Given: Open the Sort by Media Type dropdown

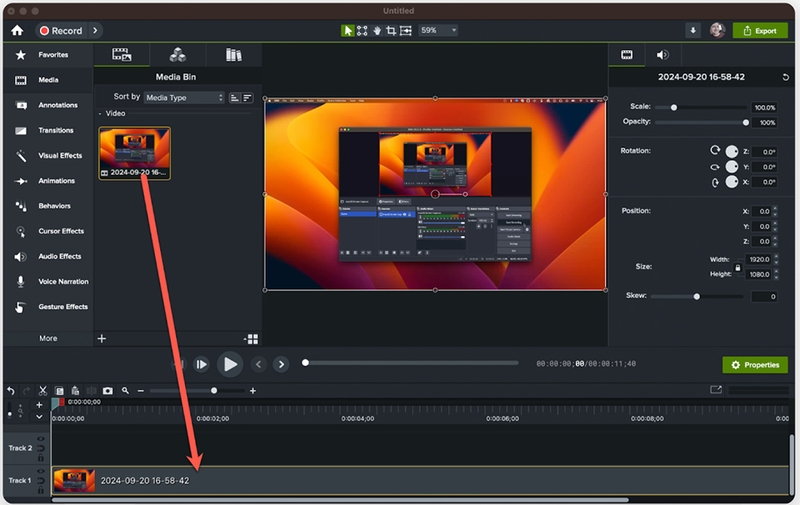Looking at the screenshot, I should click(x=184, y=97).
